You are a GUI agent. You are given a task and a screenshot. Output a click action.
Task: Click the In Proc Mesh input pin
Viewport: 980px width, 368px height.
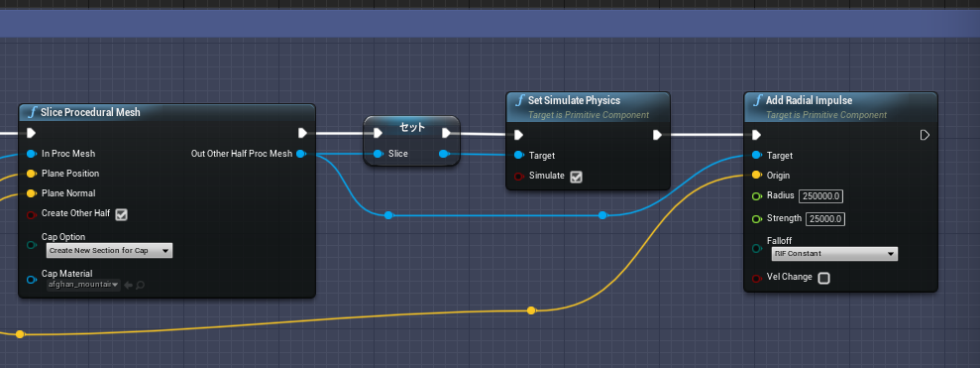(32, 154)
